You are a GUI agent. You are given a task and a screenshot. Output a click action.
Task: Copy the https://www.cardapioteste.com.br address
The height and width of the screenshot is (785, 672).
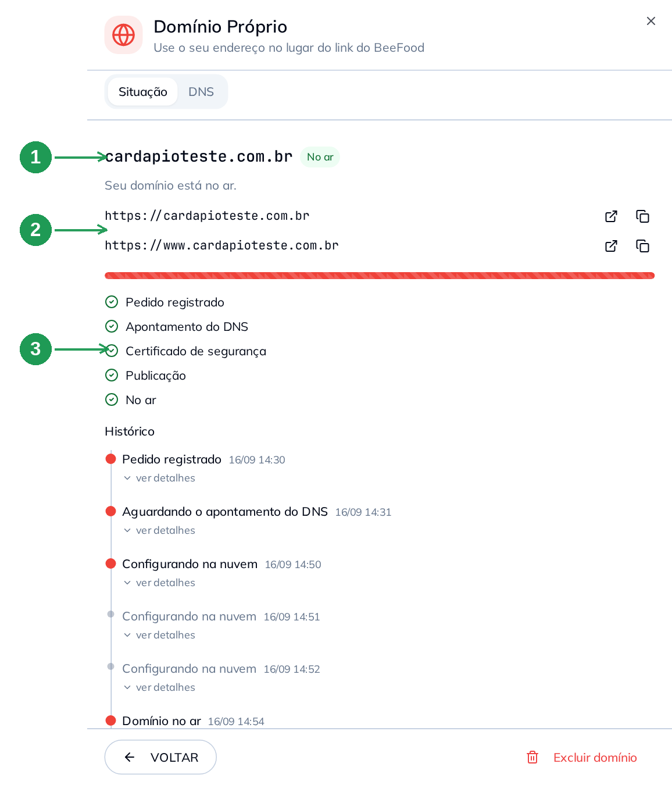tap(642, 246)
